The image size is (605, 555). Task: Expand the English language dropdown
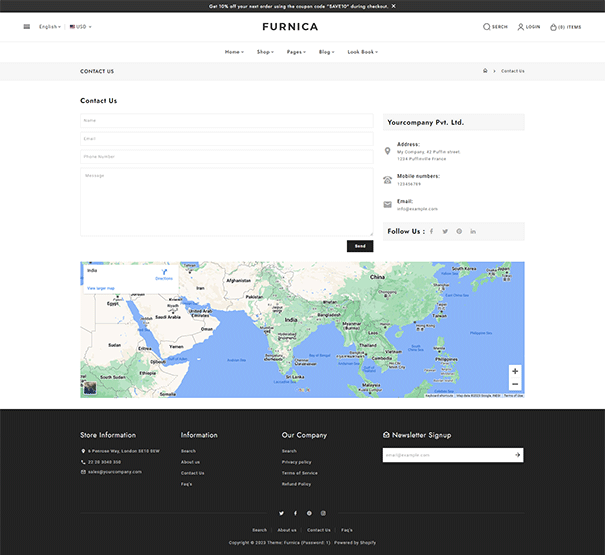50,27
